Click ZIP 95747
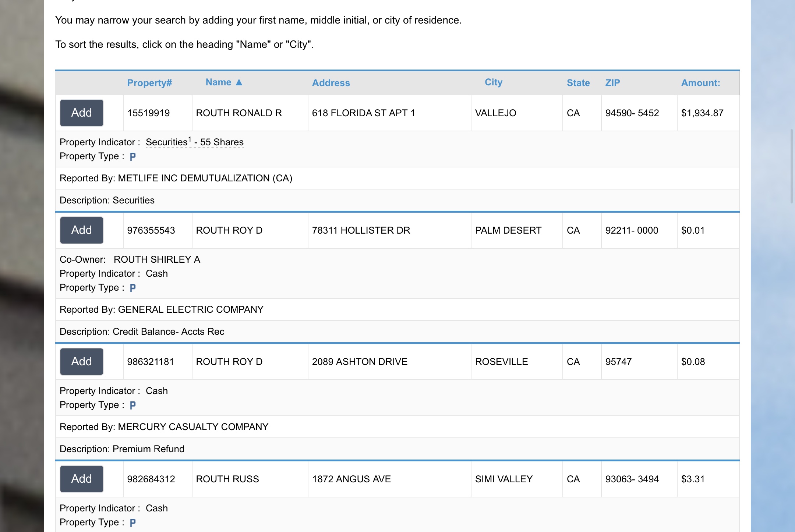 [618, 362]
